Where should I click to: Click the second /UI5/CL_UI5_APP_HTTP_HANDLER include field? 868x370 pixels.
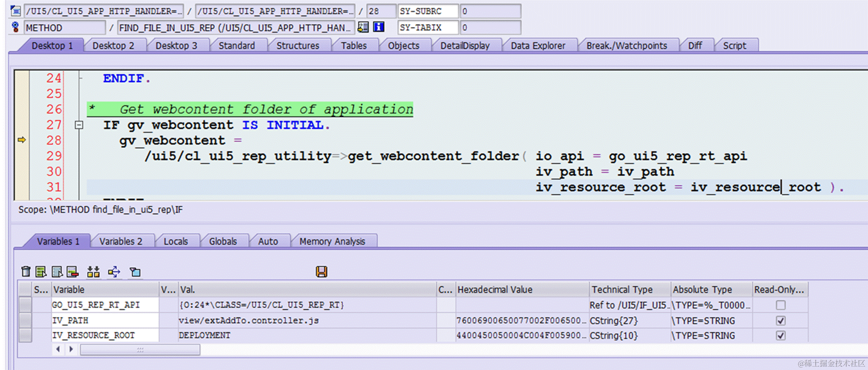click(275, 11)
